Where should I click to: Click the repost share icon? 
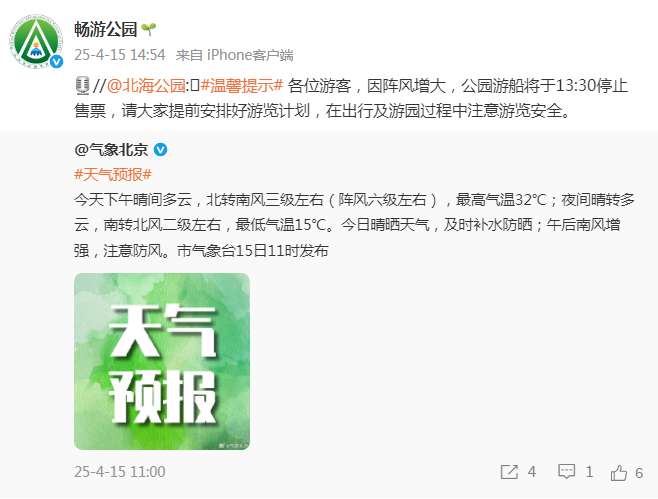(x=509, y=472)
